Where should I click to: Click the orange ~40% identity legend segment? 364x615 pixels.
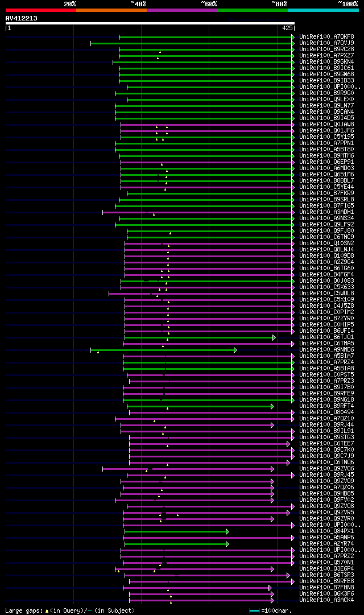tap(111, 10)
